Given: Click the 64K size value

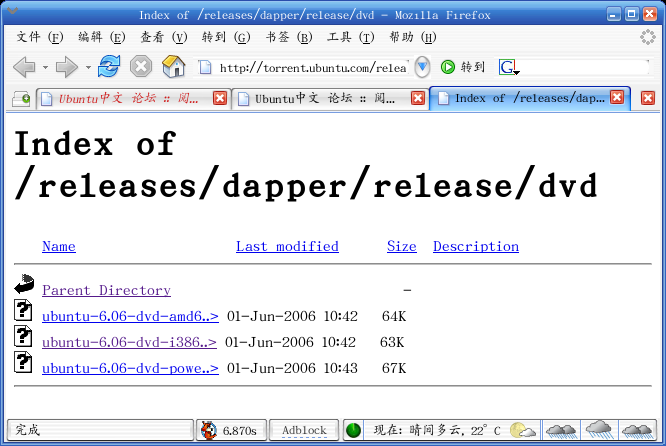Looking at the screenshot, I should pyautogui.click(x=394, y=316).
